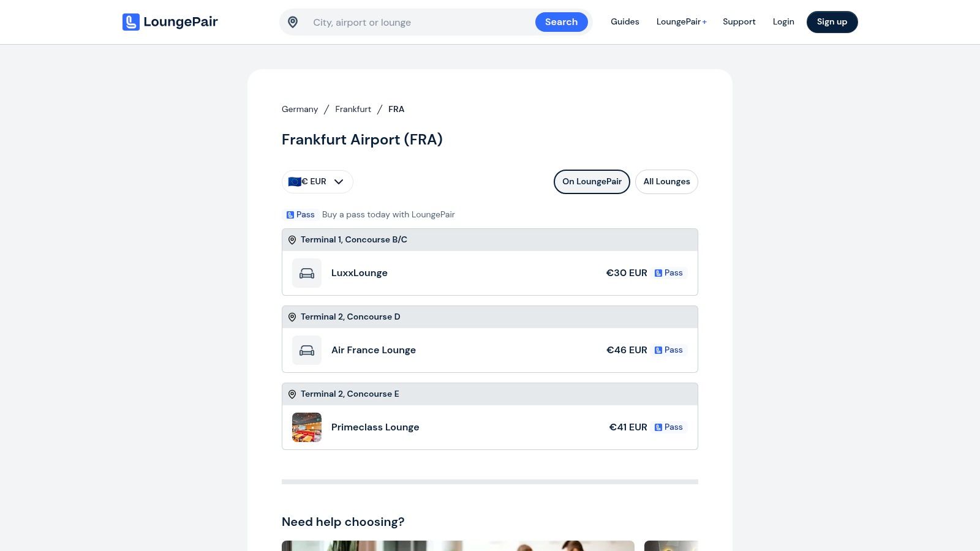Image resolution: width=980 pixels, height=551 pixels.
Task: Go to the Support page
Action: tap(739, 22)
